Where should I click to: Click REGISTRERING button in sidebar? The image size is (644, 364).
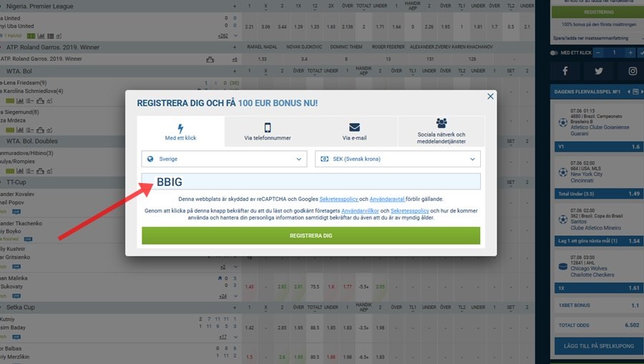coord(598,12)
